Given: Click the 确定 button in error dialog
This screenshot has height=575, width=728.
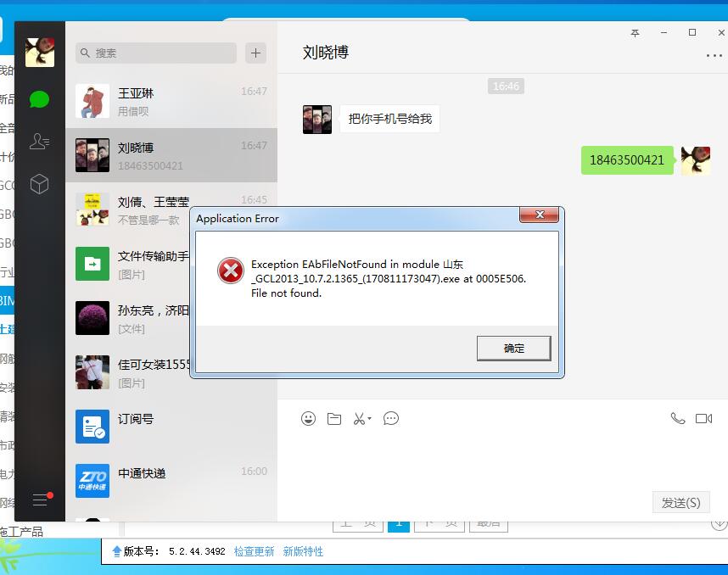Looking at the screenshot, I should click(x=514, y=349).
